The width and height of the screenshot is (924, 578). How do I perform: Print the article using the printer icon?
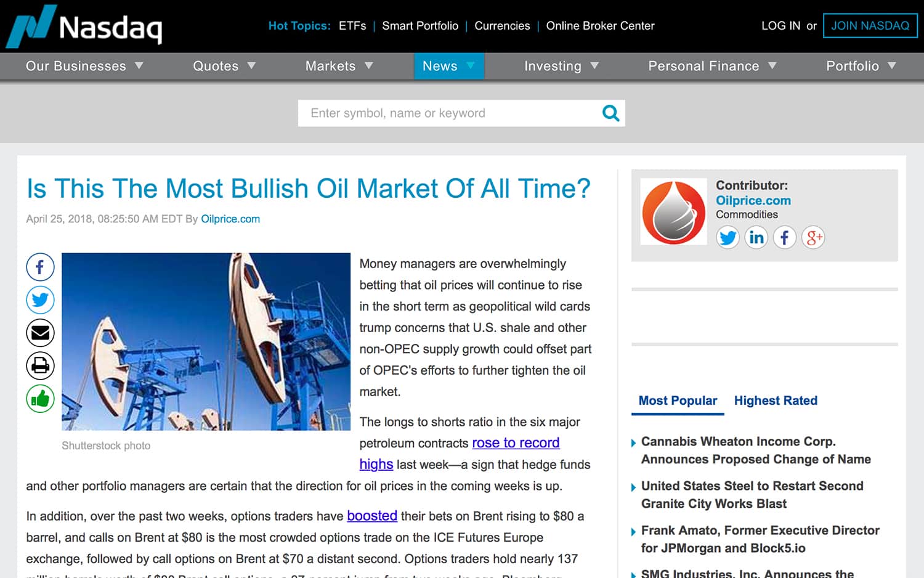(40, 365)
